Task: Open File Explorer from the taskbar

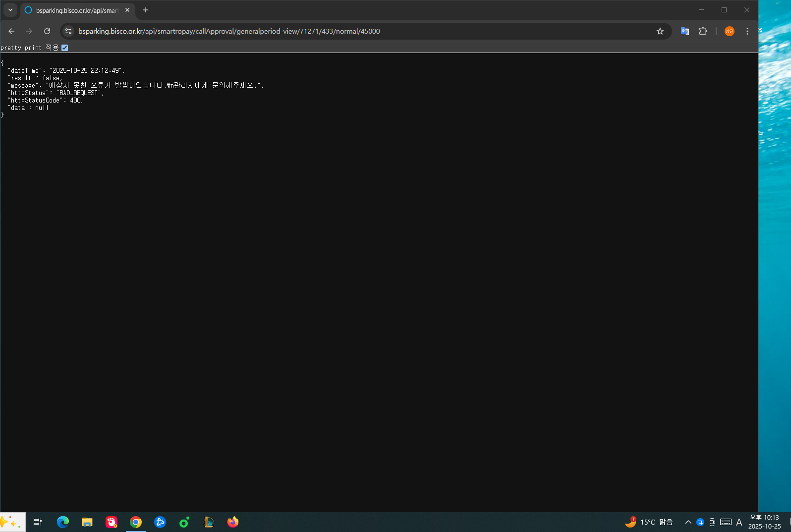Action: 87,522
